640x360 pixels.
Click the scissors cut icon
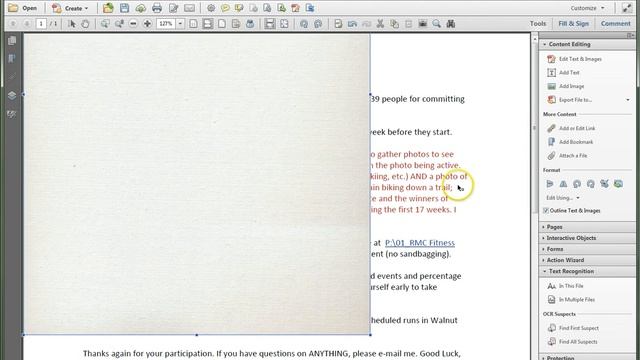(380, 24)
